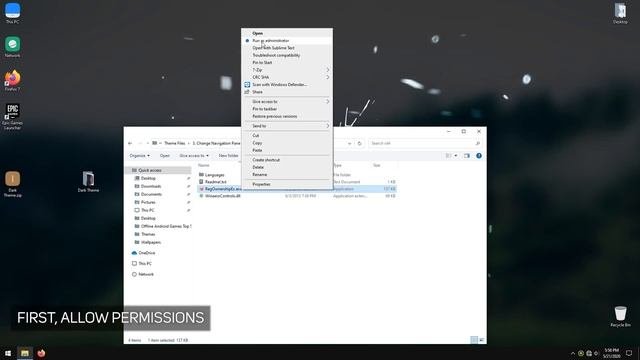Open the Dark Theme folder on desktop

pyautogui.click(x=88, y=182)
